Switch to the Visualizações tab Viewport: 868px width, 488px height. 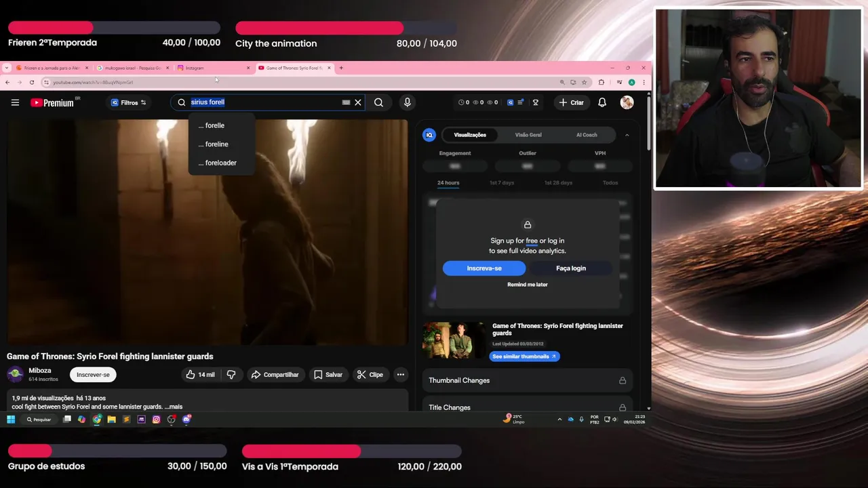pos(470,135)
